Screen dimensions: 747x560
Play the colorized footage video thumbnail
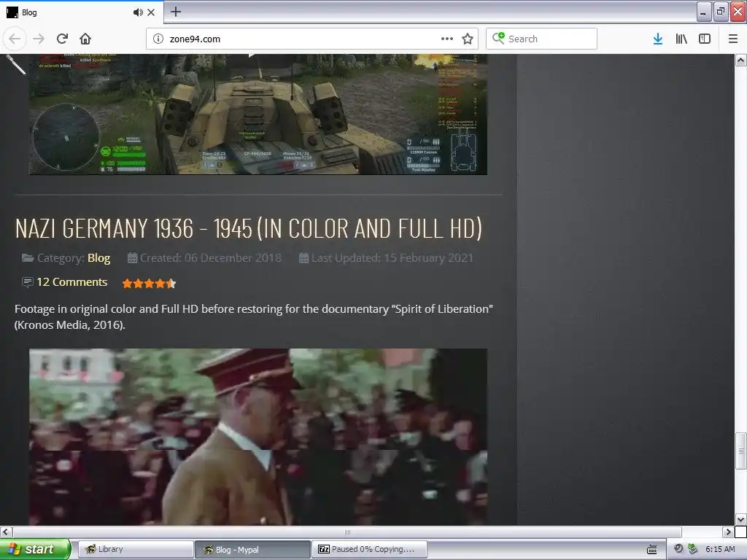(258, 437)
